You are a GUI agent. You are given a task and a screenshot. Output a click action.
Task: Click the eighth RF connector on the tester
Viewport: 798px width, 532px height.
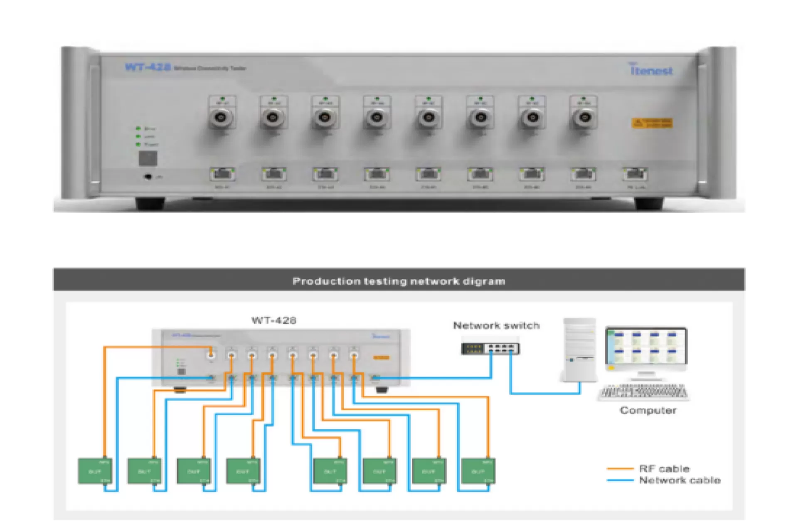(x=584, y=117)
